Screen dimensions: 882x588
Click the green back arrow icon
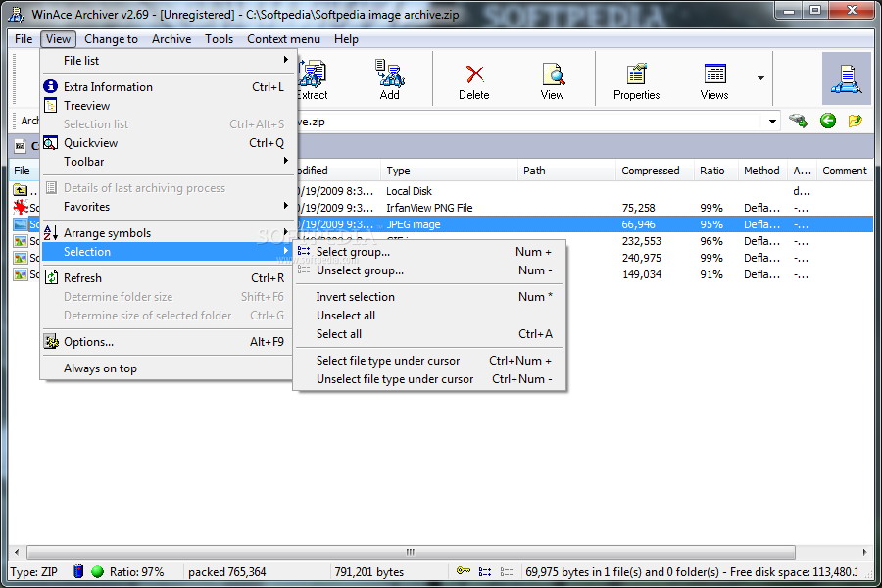click(x=827, y=121)
